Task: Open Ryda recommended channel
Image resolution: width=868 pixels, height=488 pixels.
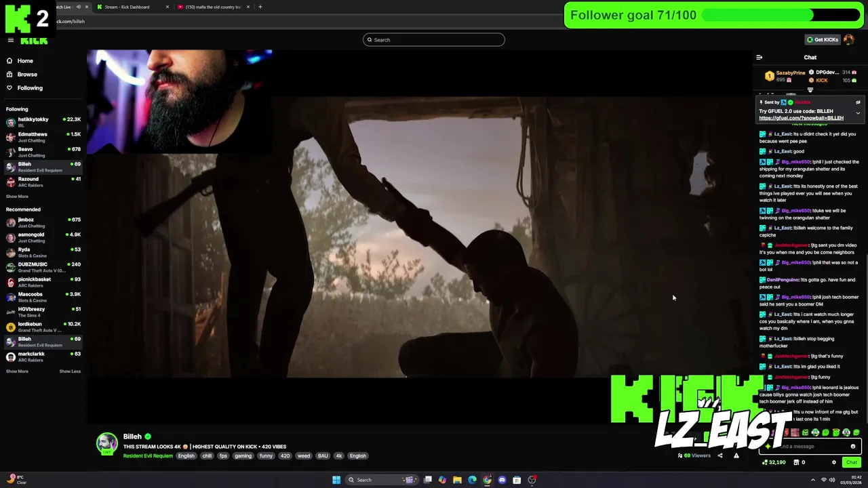Action: pos(43,252)
